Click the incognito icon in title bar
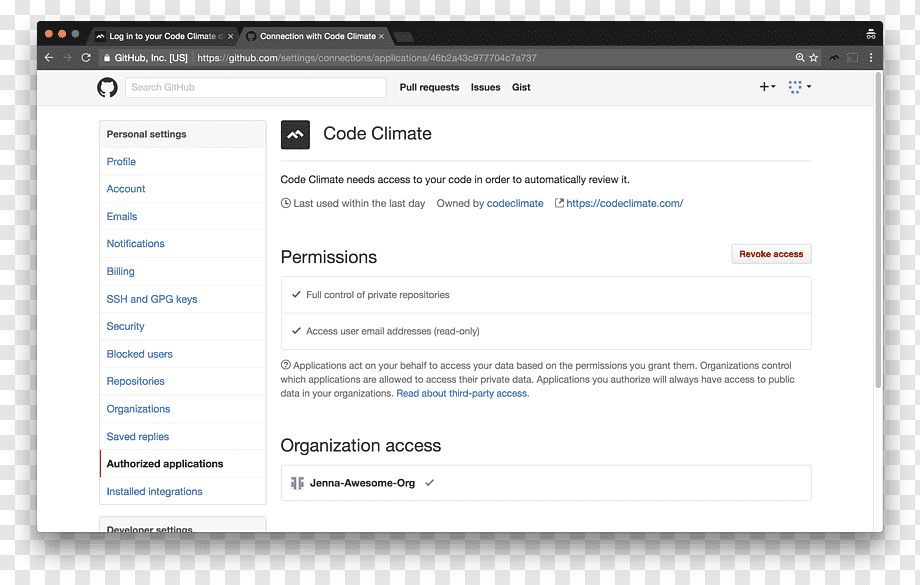Image resolution: width=920 pixels, height=585 pixels. click(x=871, y=35)
